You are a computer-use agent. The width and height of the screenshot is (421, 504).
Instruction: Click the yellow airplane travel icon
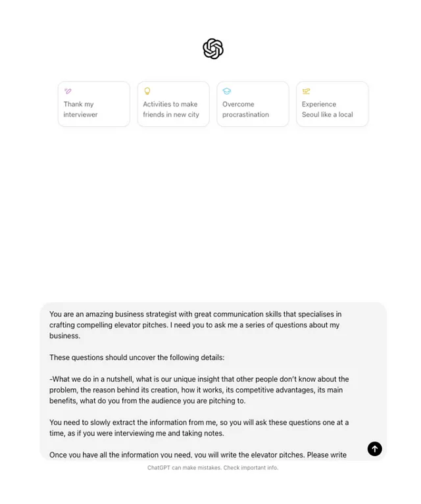tap(306, 91)
